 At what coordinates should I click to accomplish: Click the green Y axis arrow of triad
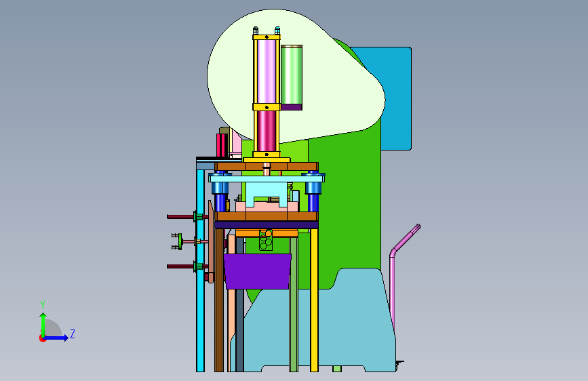[x=43, y=324]
